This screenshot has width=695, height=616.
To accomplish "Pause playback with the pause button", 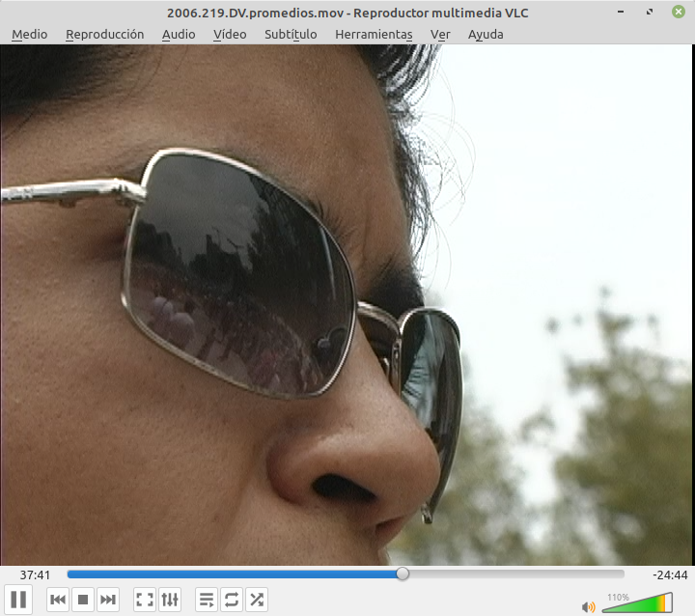I will [x=18, y=600].
